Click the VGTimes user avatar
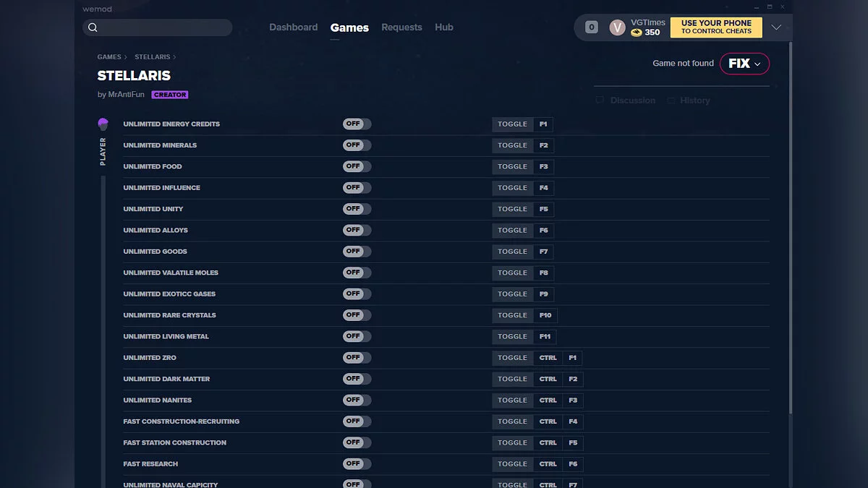Image resolution: width=868 pixels, height=488 pixels. click(x=617, y=27)
